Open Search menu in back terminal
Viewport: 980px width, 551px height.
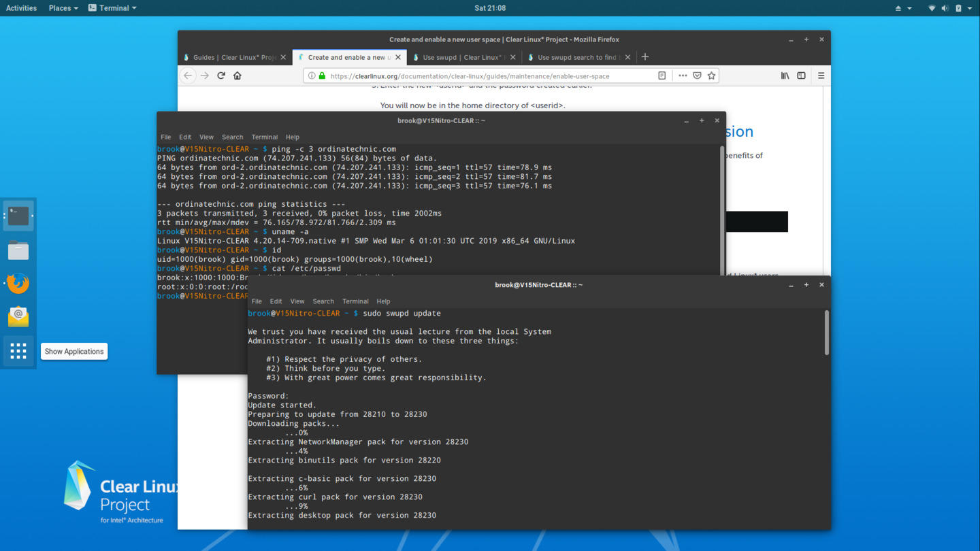tap(232, 137)
